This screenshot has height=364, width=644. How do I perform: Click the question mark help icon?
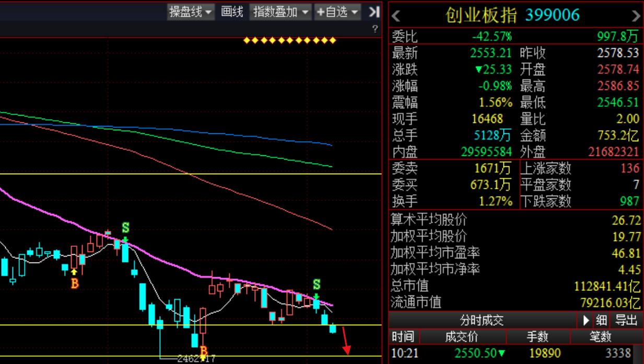[374, 29]
